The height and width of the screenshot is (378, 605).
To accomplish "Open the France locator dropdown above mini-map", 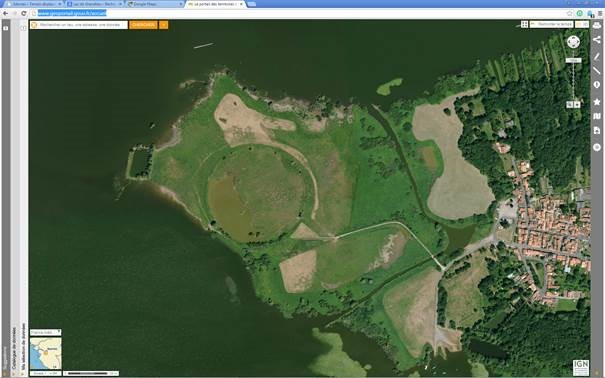I will click(x=46, y=332).
